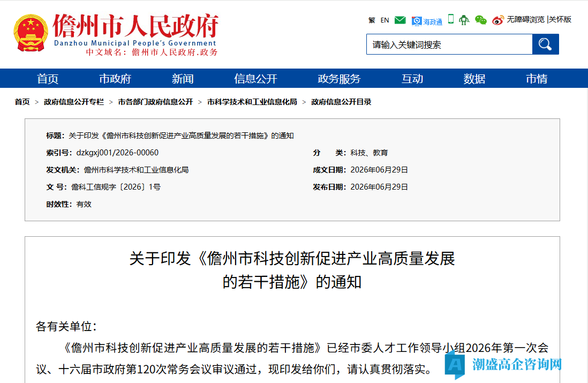Select index number dzkgxj001/2026-00060
588x383 pixels.
117,153
